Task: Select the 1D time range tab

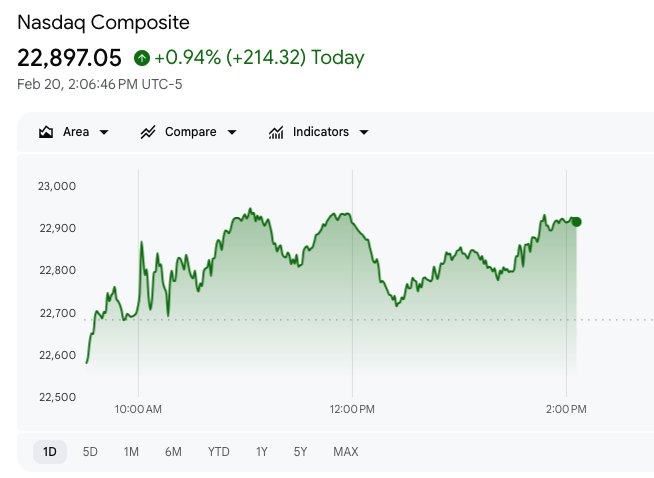Action: pos(50,452)
